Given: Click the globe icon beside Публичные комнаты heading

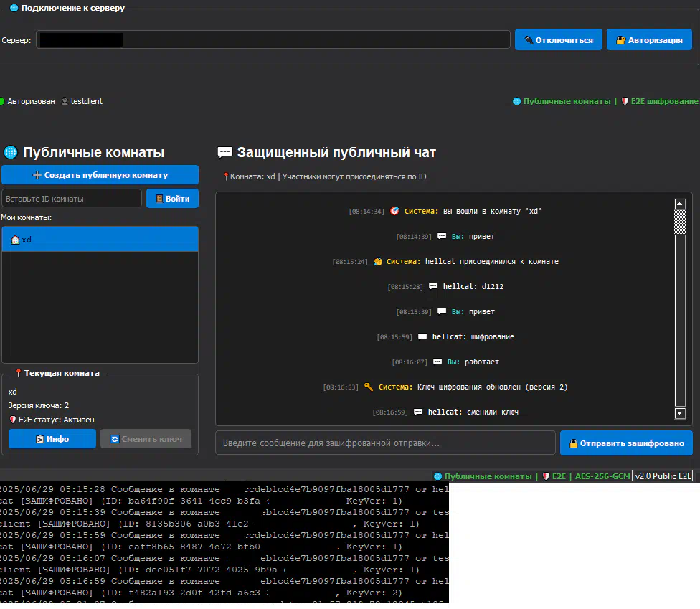Looking at the screenshot, I should click(x=11, y=152).
